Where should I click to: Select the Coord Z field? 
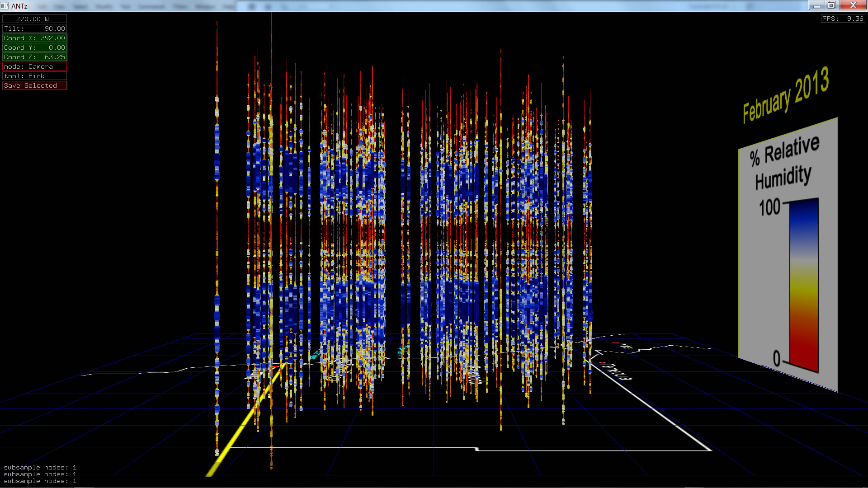coord(34,57)
